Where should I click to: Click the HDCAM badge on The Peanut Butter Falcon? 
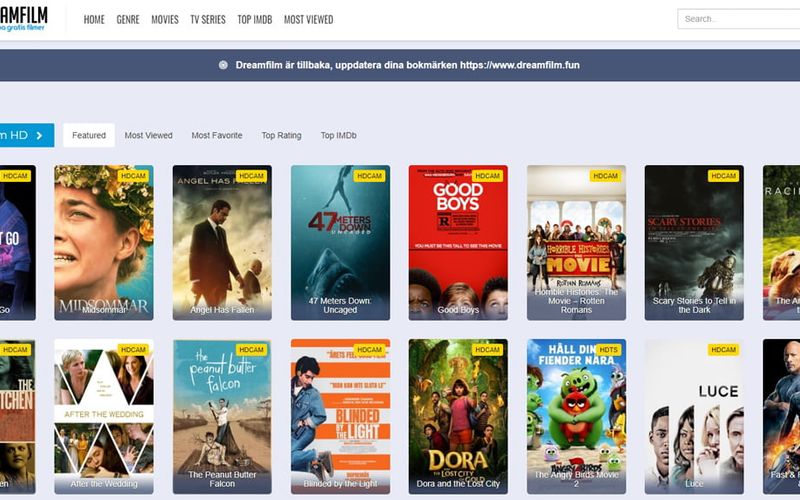[252, 350]
